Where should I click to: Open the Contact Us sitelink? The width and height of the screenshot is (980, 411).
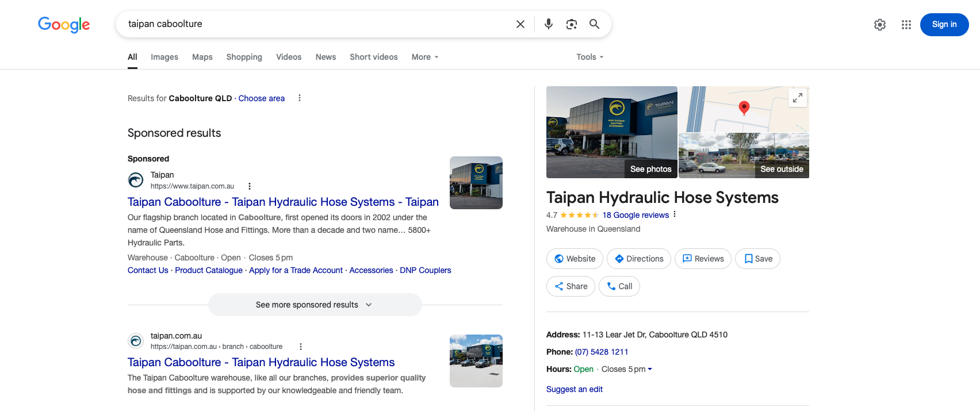pyautogui.click(x=148, y=270)
